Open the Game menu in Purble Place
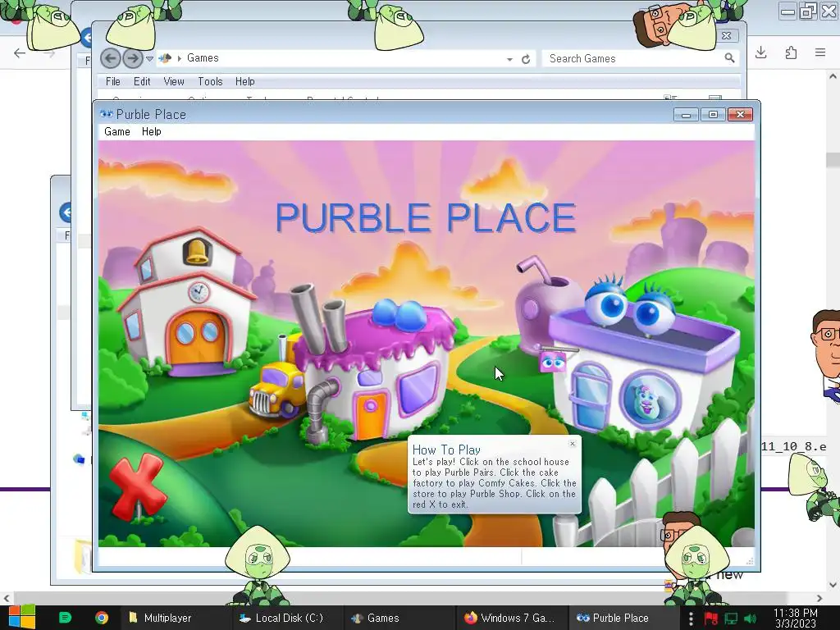 116,132
